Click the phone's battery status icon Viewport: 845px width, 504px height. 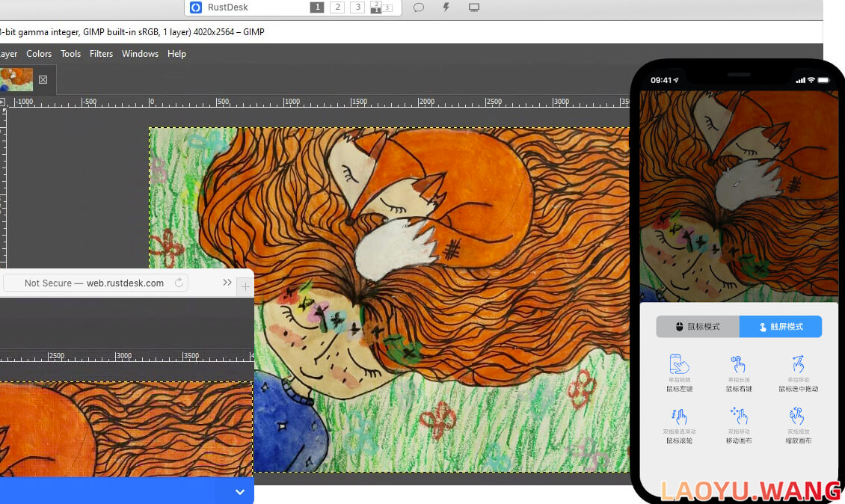pyautogui.click(x=823, y=80)
